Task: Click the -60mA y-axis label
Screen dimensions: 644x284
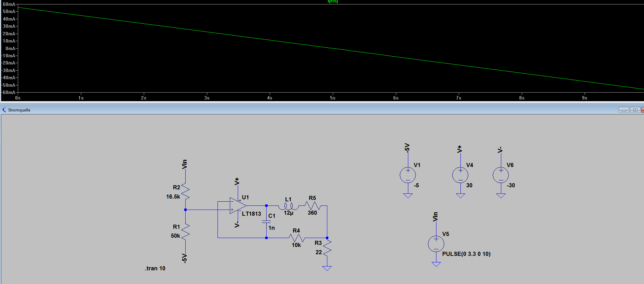Action: (x=9, y=92)
